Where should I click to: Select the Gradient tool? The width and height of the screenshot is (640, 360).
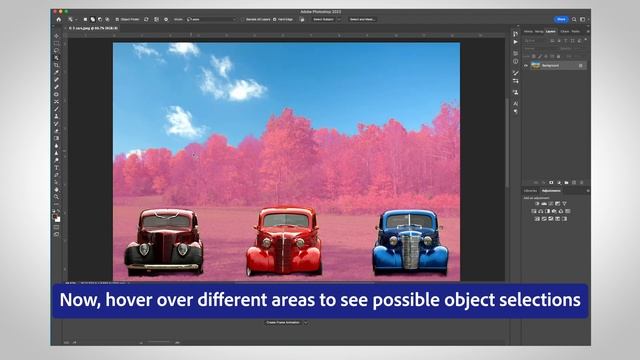point(56,138)
